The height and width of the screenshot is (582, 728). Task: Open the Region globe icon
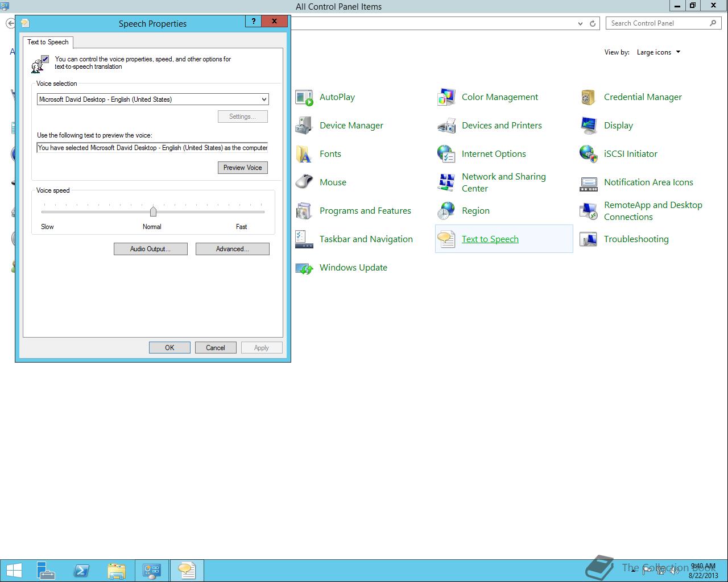click(446, 211)
